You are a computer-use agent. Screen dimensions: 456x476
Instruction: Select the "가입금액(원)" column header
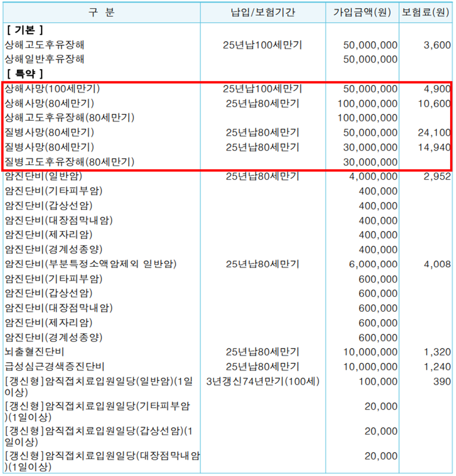362,12
